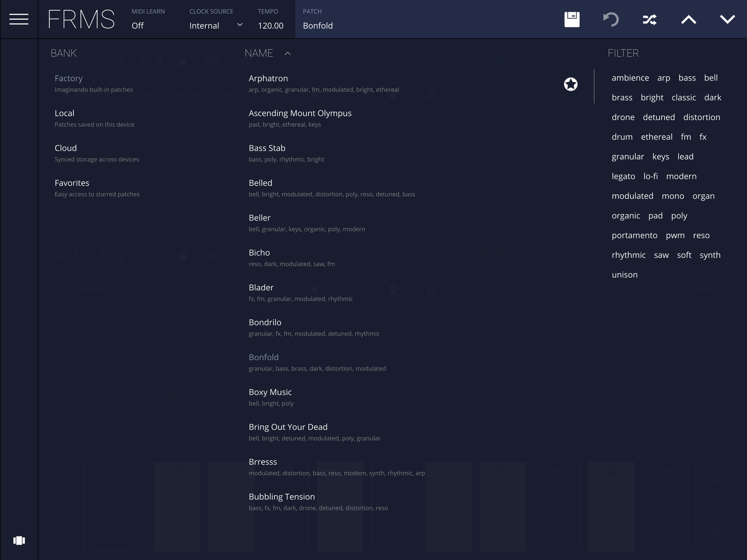
Task: Click the shuffle random patch icon
Action: pyautogui.click(x=649, y=19)
